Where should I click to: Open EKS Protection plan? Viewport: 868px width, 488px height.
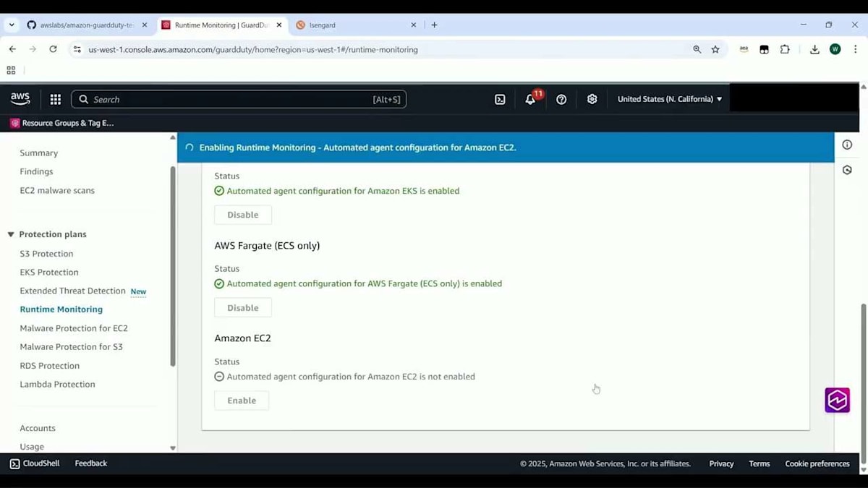click(49, 273)
